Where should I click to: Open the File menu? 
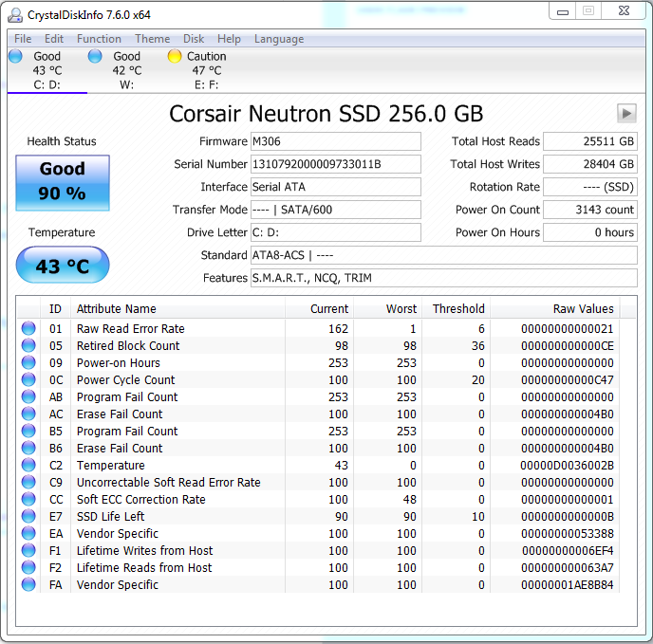23,39
